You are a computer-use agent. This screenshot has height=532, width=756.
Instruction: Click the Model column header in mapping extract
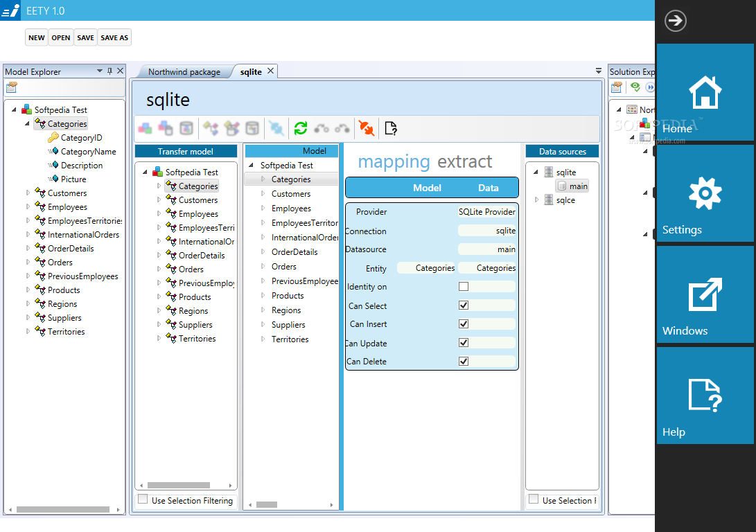tap(427, 188)
